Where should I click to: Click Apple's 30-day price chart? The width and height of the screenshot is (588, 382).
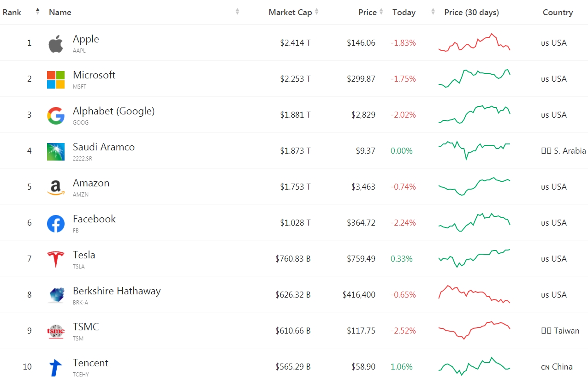tap(474, 42)
